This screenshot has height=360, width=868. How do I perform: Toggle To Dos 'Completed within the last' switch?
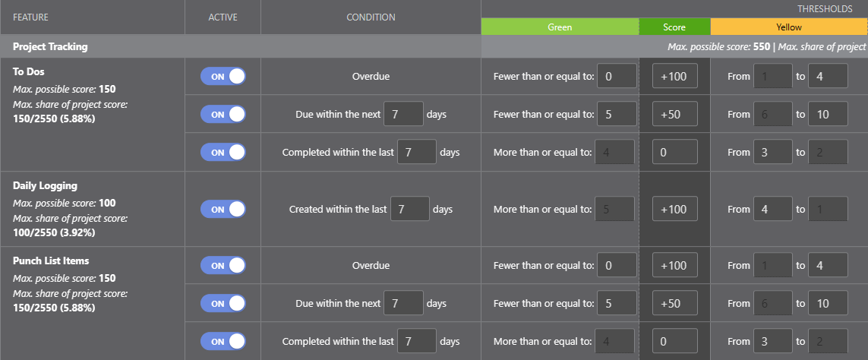pos(223,152)
